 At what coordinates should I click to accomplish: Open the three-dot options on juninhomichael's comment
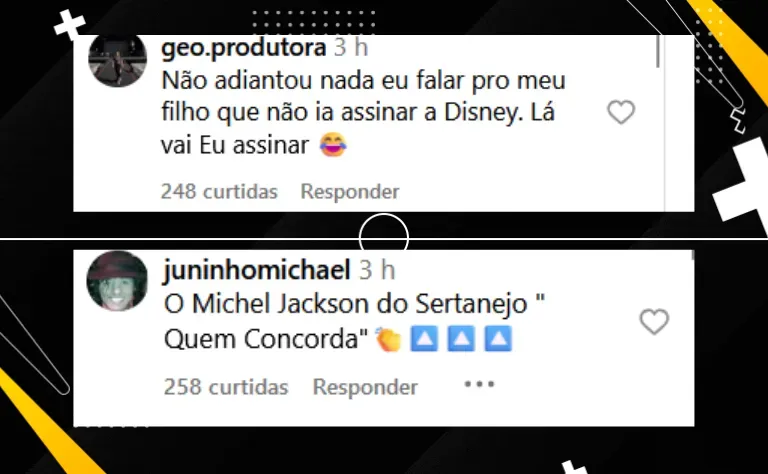480,384
